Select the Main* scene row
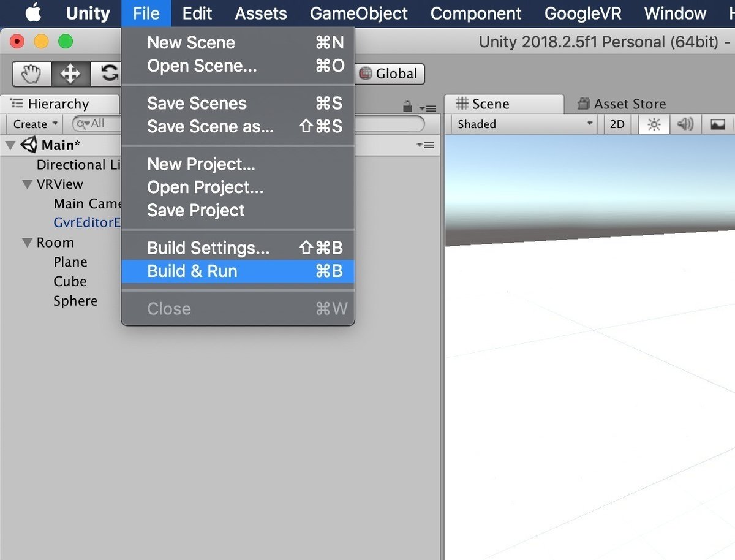 [221, 145]
